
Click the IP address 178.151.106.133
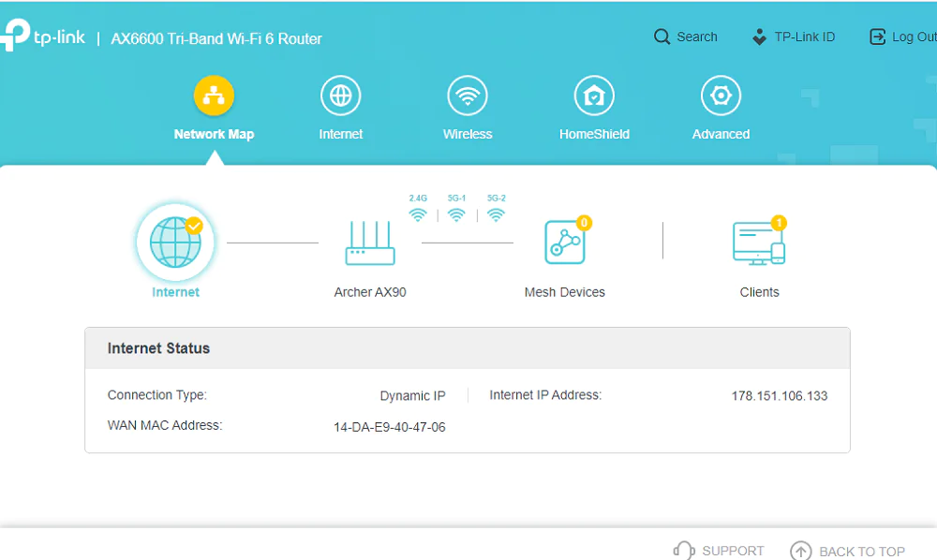pyautogui.click(x=780, y=396)
